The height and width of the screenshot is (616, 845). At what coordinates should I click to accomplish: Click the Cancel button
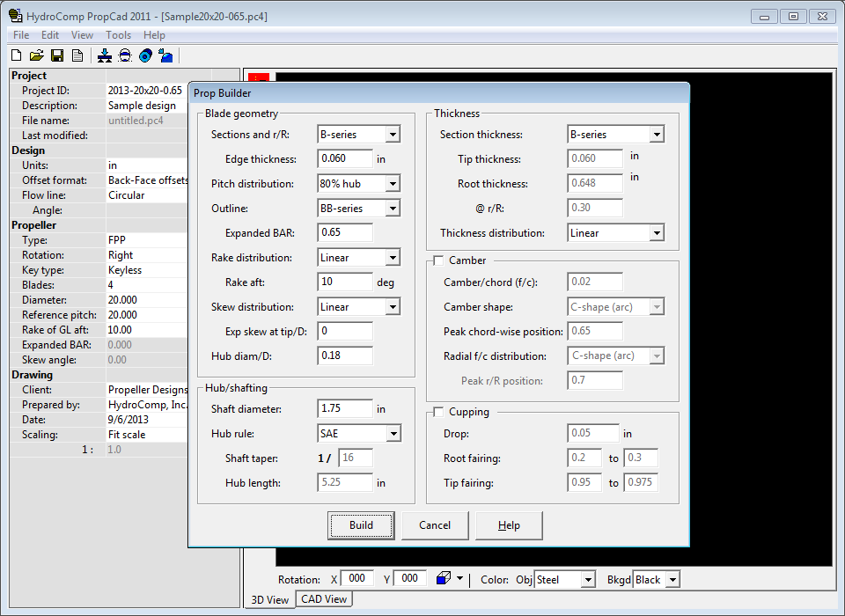[x=435, y=525]
